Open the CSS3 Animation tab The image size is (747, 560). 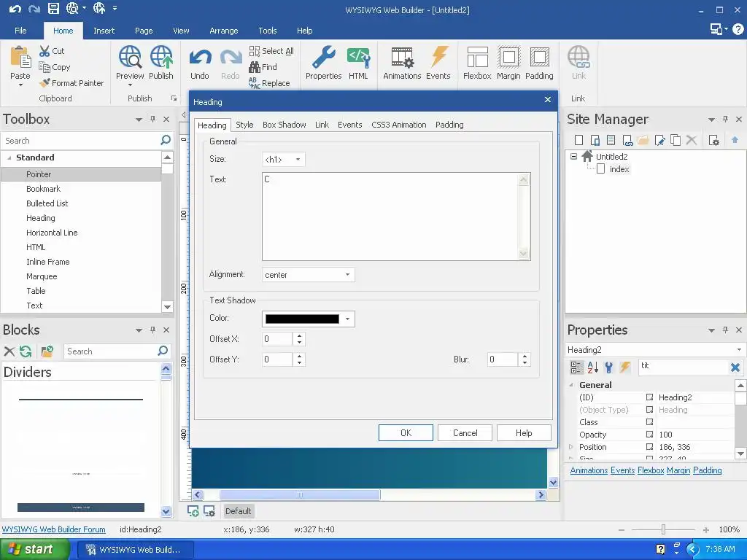(399, 125)
